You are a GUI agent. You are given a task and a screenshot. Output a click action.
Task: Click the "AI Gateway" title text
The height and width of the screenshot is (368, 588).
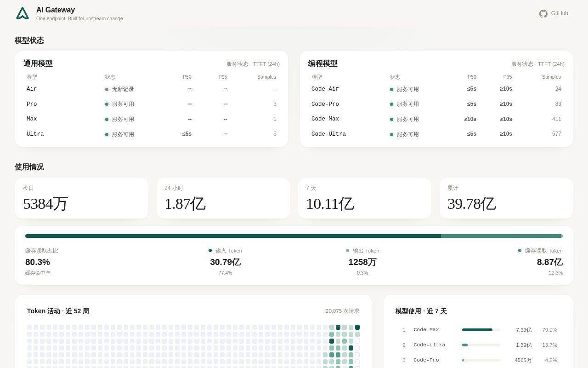(x=56, y=10)
